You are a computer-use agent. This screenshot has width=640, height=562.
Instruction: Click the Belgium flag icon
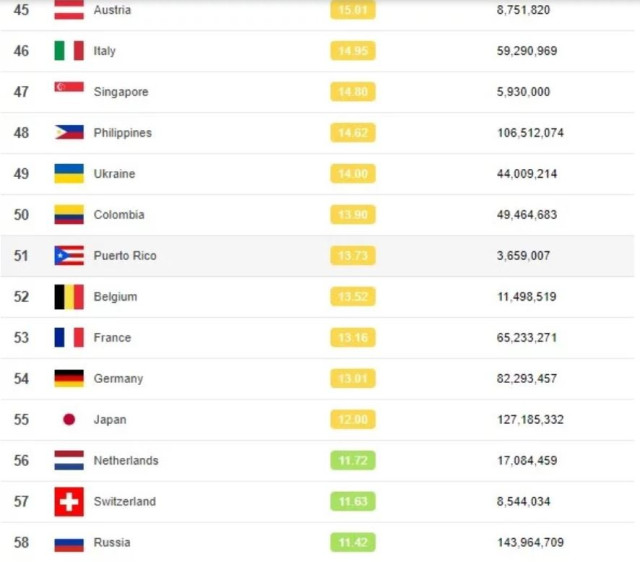click(69, 297)
